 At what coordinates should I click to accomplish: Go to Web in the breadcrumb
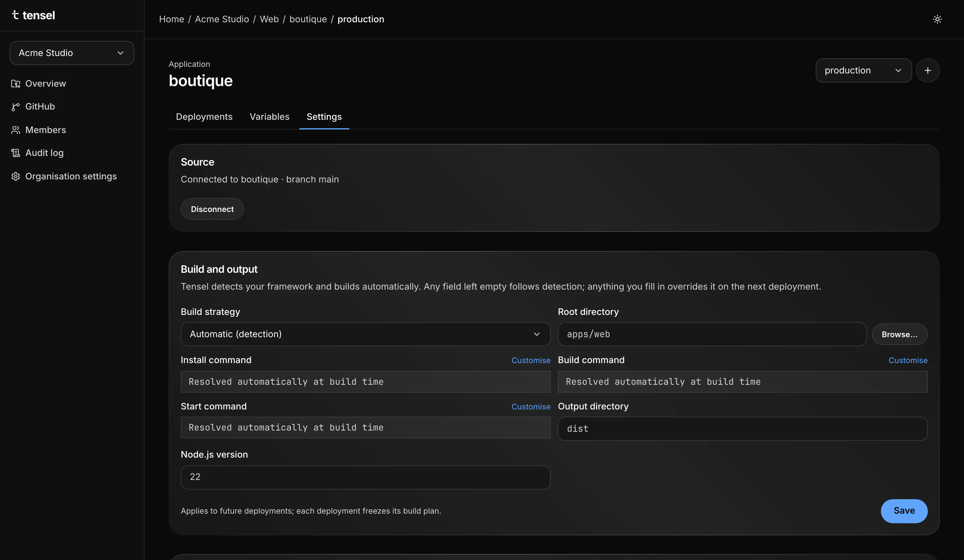[269, 19]
